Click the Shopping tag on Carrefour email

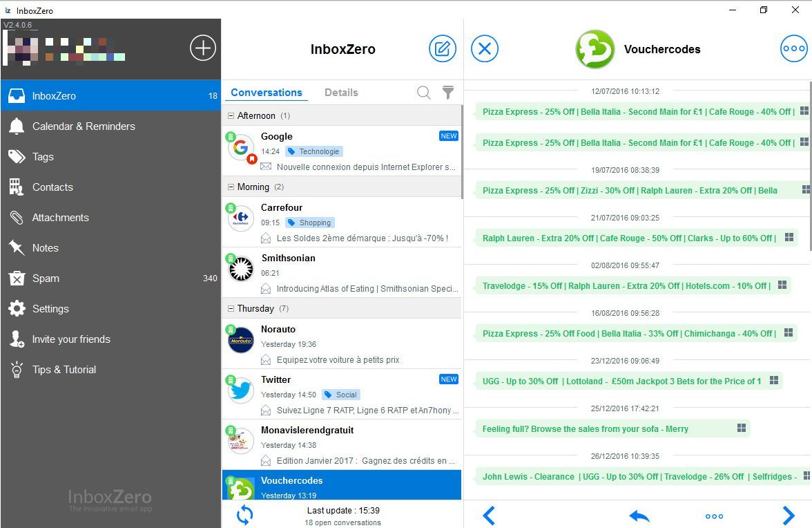coord(309,223)
